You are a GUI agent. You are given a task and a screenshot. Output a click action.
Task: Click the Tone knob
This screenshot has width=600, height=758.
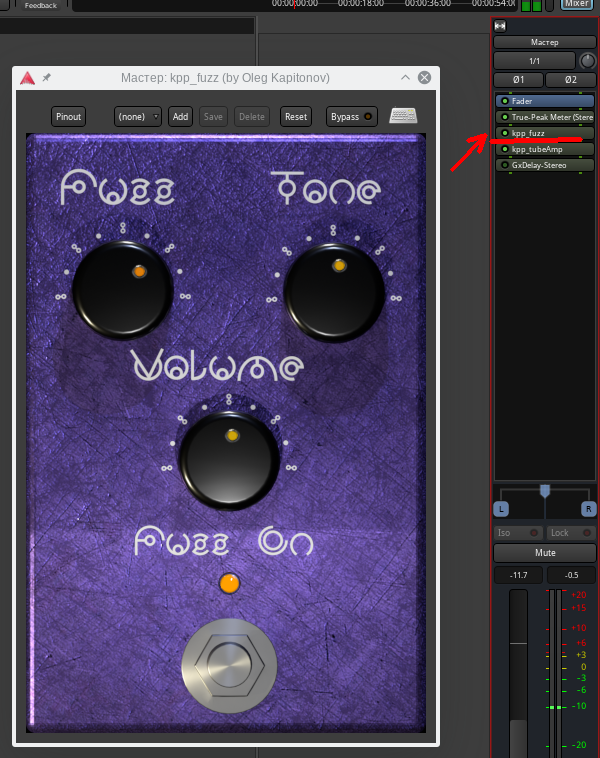click(x=334, y=292)
